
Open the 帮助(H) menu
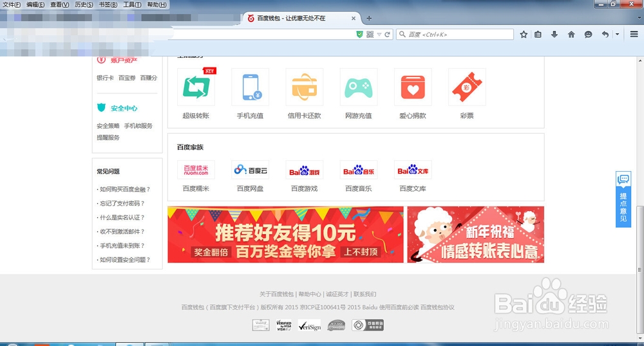click(x=157, y=5)
